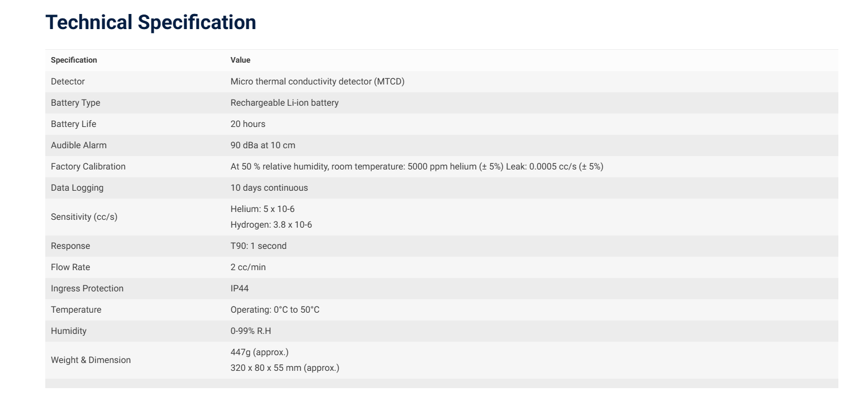This screenshot has width=868, height=396.
Task: Click the operating temperature range value
Action: (275, 310)
